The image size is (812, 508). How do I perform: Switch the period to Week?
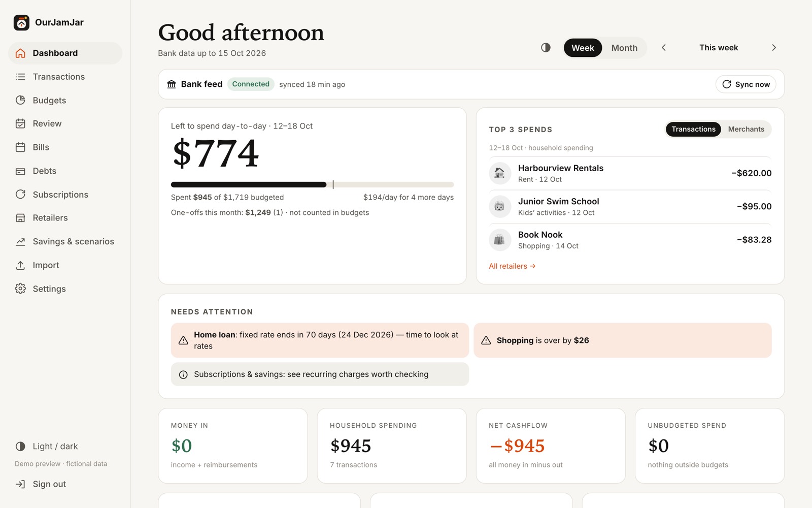(x=583, y=48)
